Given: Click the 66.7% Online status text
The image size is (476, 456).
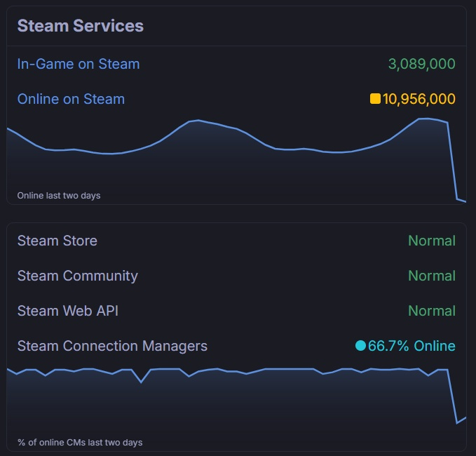Looking at the screenshot, I should click(412, 346).
